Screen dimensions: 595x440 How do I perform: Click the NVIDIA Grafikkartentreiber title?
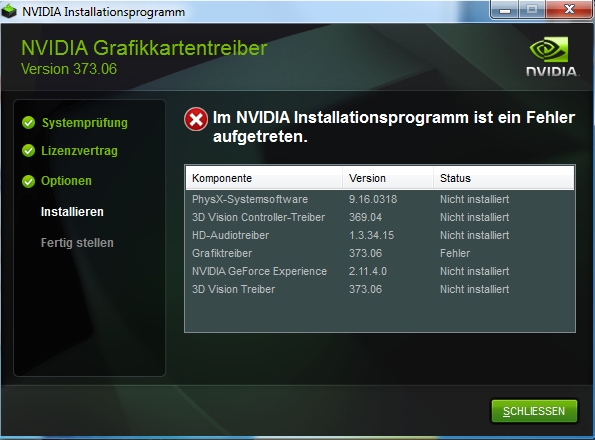tap(144, 48)
